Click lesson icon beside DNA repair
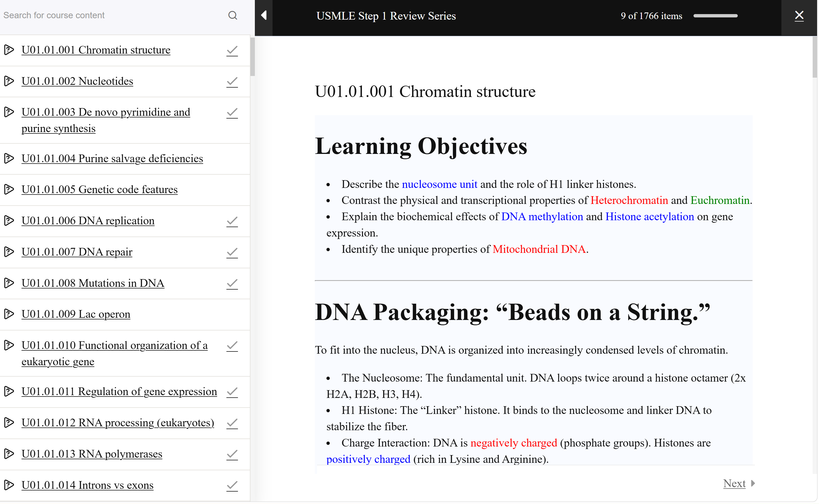The width and height of the screenshot is (819, 504). (x=9, y=252)
